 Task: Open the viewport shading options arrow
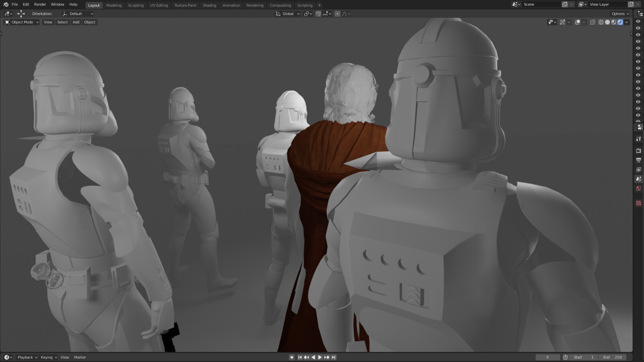point(627,22)
